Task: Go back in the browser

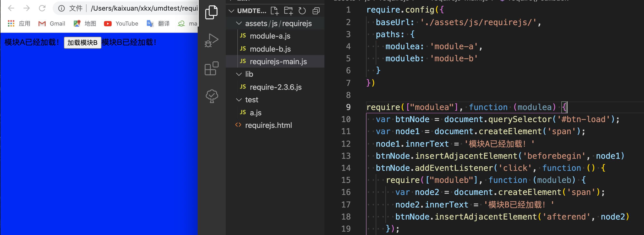Action: click(x=11, y=8)
